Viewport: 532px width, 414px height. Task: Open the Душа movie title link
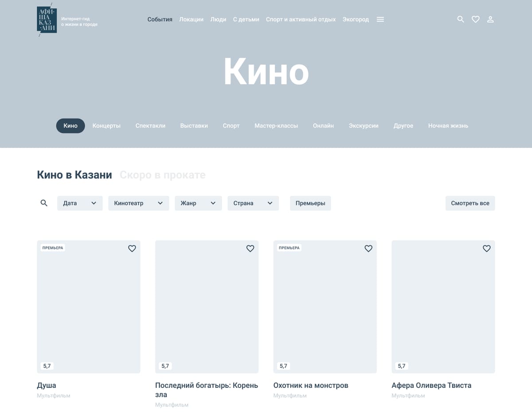(47, 385)
